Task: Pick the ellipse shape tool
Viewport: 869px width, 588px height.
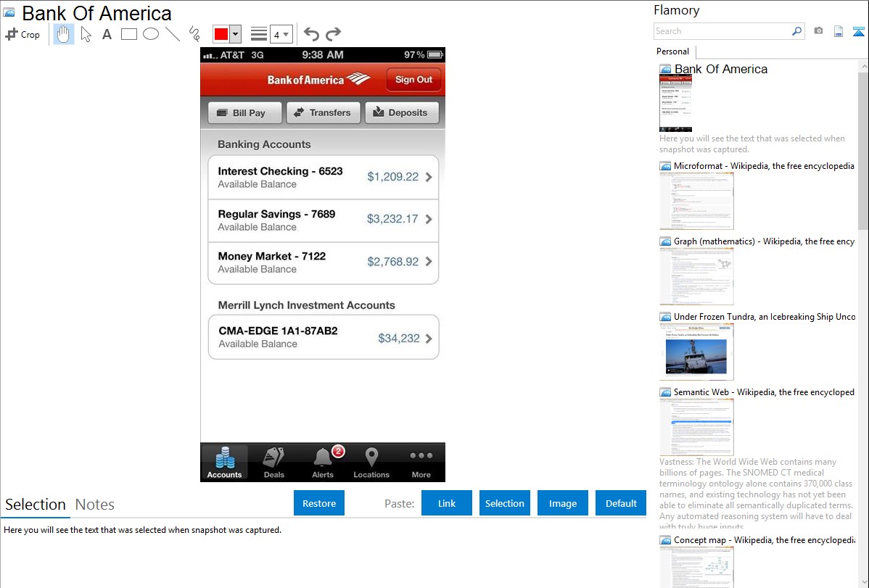Action: tap(151, 34)
